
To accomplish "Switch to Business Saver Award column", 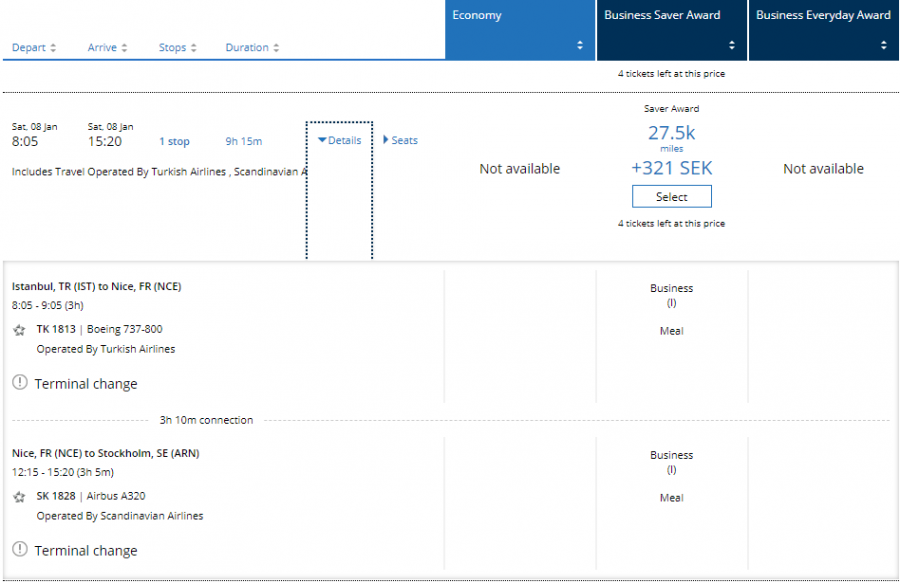I will pyautogui.click(x=671, y=30).
